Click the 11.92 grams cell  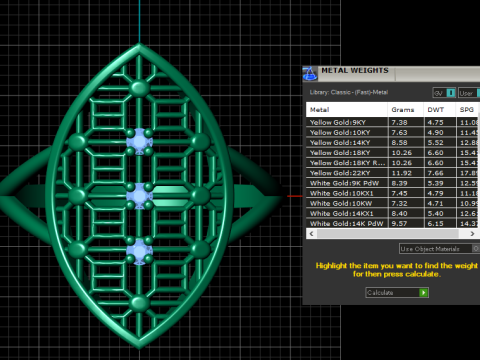point(406,173)
